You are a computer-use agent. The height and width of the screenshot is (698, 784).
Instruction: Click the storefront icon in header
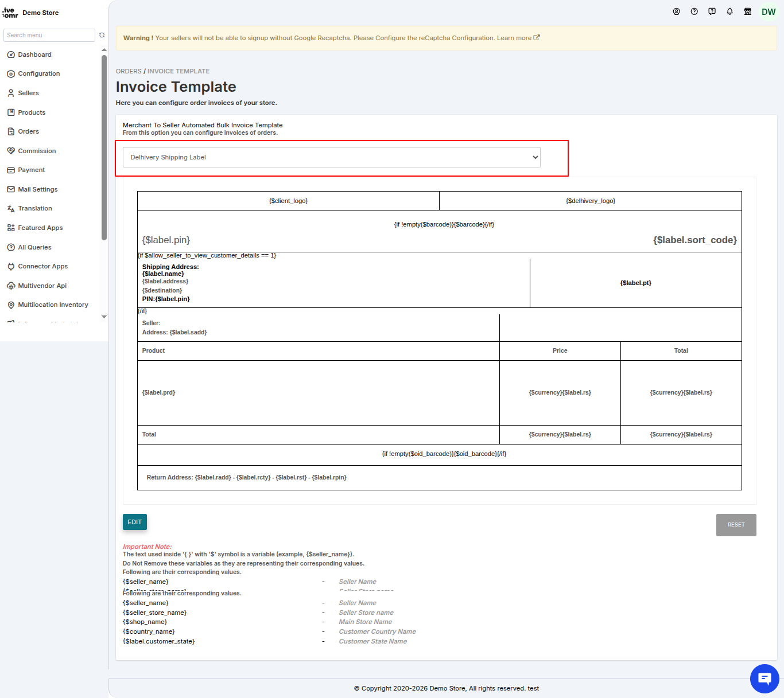click(747, 11)
